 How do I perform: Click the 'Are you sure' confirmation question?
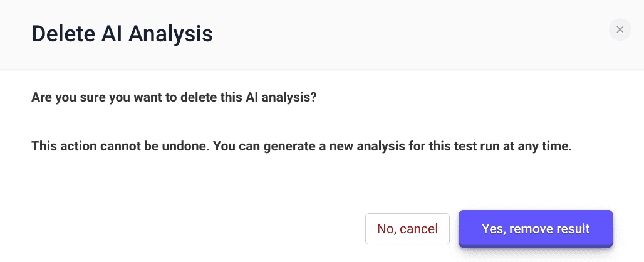click(x=174, y=98)
